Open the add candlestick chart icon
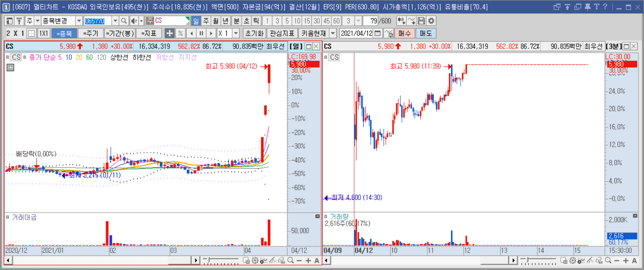 402,21
